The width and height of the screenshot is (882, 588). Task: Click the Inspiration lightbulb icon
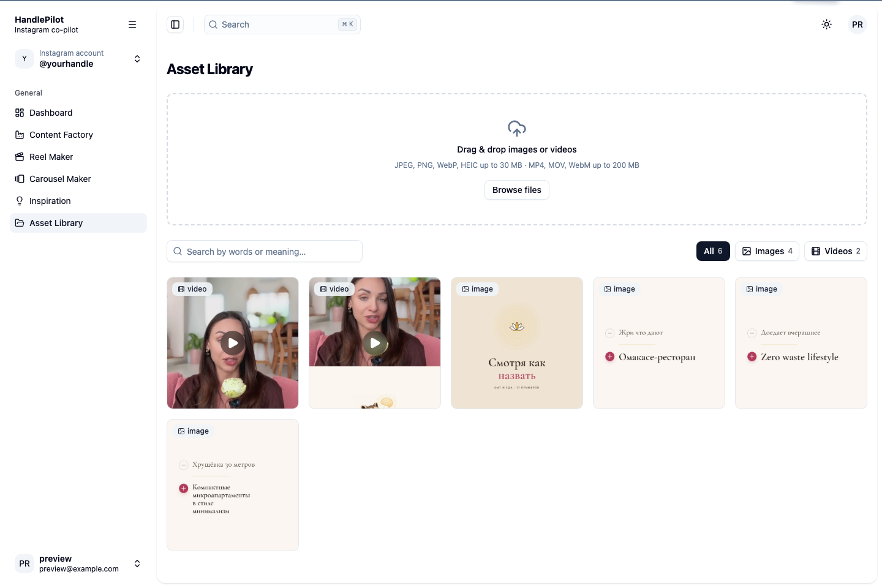coord(20,201)
